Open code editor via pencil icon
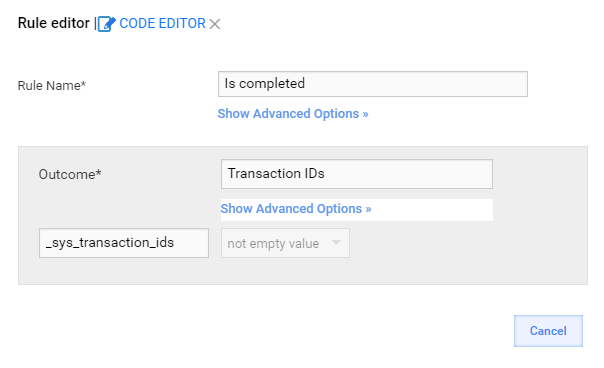 pyautogui.click(x=106, y=24)
